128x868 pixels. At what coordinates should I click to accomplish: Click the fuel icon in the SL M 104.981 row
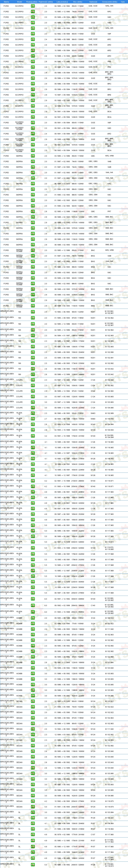coord(33,818)
